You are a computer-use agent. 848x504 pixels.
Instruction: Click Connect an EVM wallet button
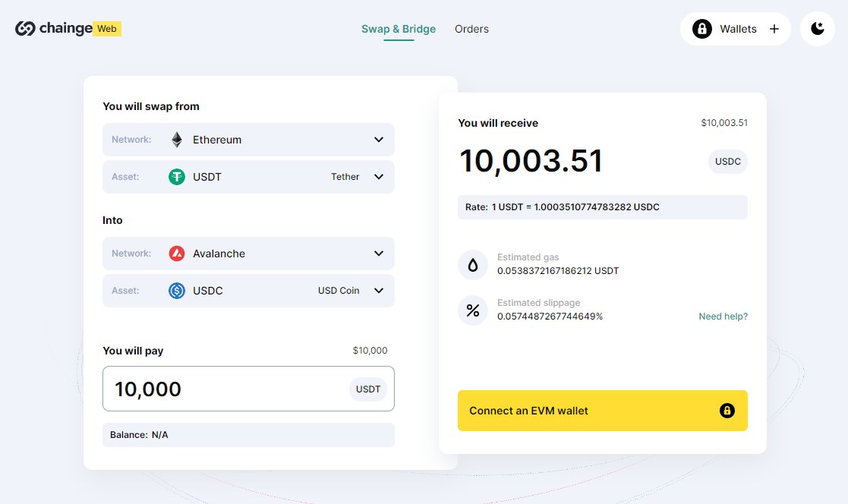pyautogui.click(x=603, y=411)
